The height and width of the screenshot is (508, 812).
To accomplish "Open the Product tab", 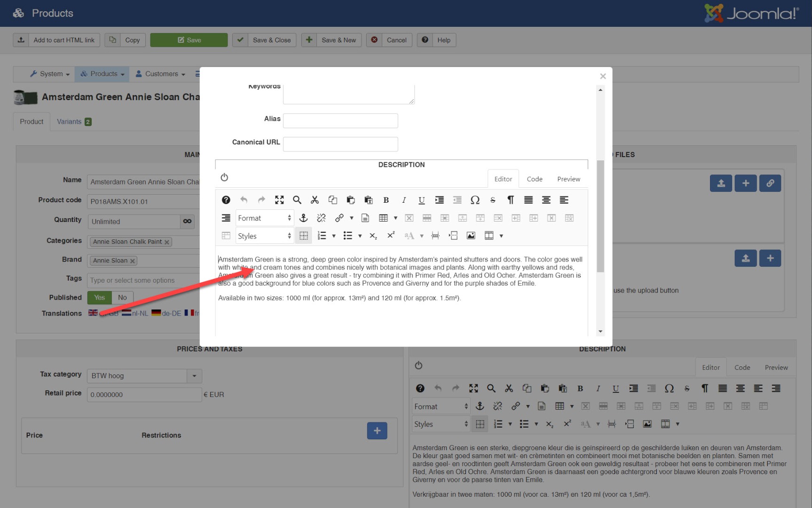I will pos(32,122).
